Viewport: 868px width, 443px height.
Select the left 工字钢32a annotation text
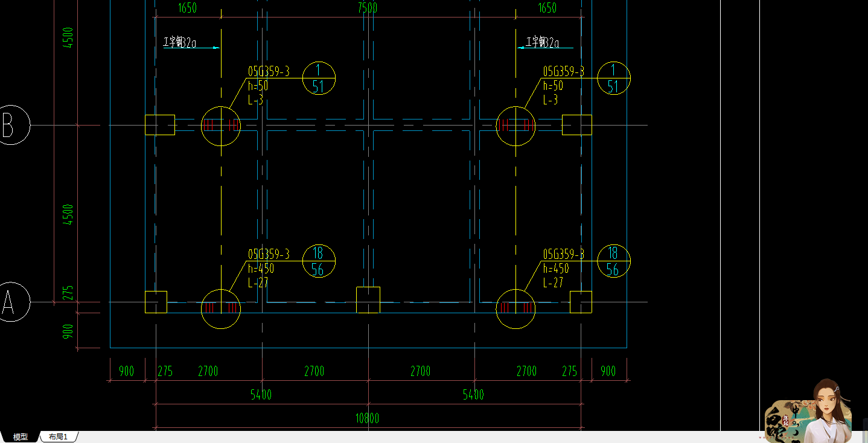click(x=180, y=42)
